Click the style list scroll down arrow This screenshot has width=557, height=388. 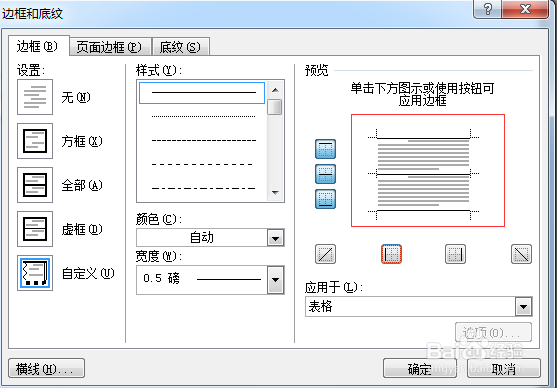[275, 193]
